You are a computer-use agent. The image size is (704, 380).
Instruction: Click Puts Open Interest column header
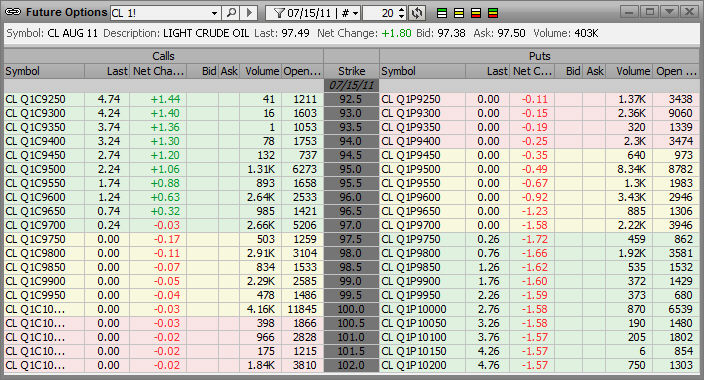pyautogui.click(x=676, y=71)
